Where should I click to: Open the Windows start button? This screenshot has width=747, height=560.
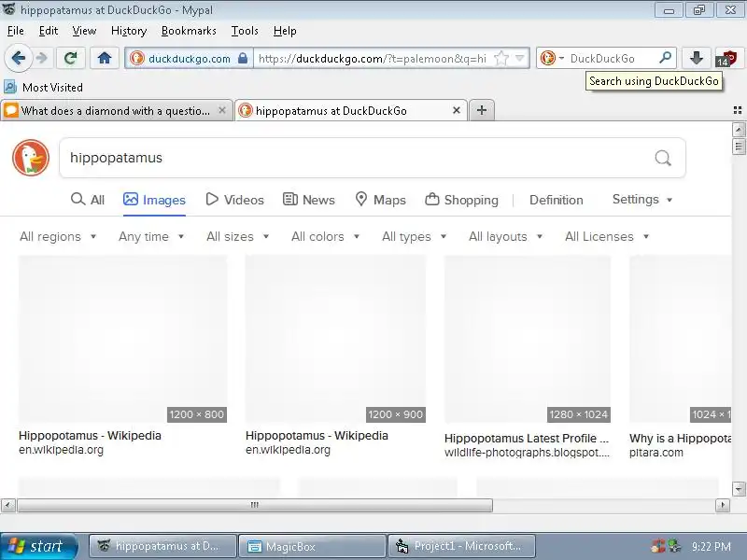tap(38, 546)
